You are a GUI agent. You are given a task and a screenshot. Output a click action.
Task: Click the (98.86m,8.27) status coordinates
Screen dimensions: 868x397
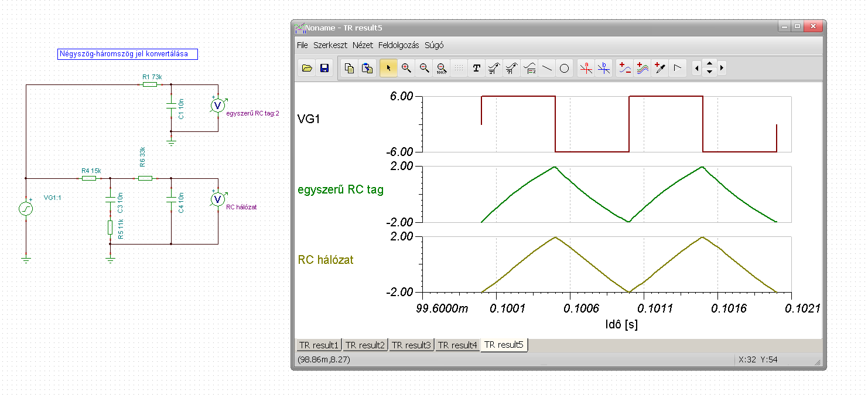click(324, 359)
